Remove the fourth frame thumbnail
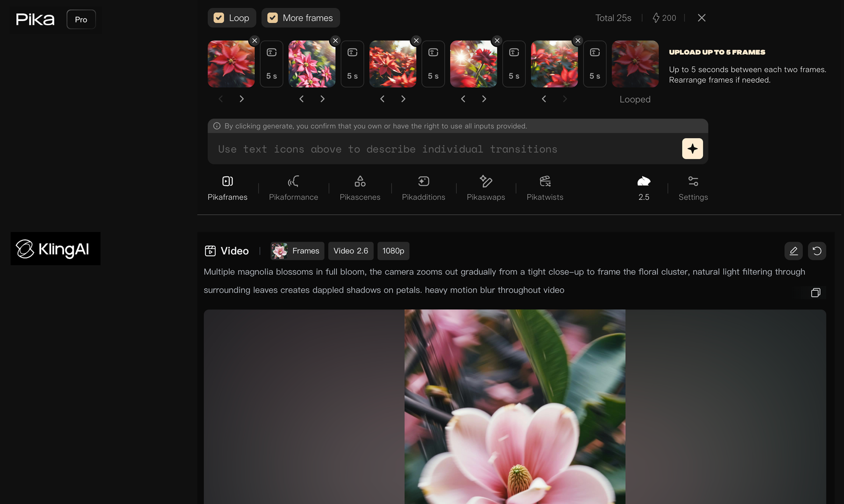 click(497, 41)
